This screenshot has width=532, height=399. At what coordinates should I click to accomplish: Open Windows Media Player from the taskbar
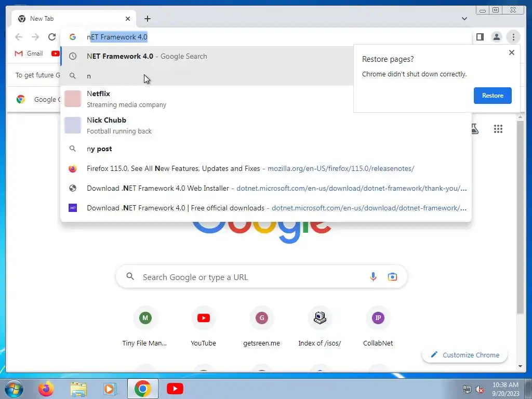(x=109, y=389)
